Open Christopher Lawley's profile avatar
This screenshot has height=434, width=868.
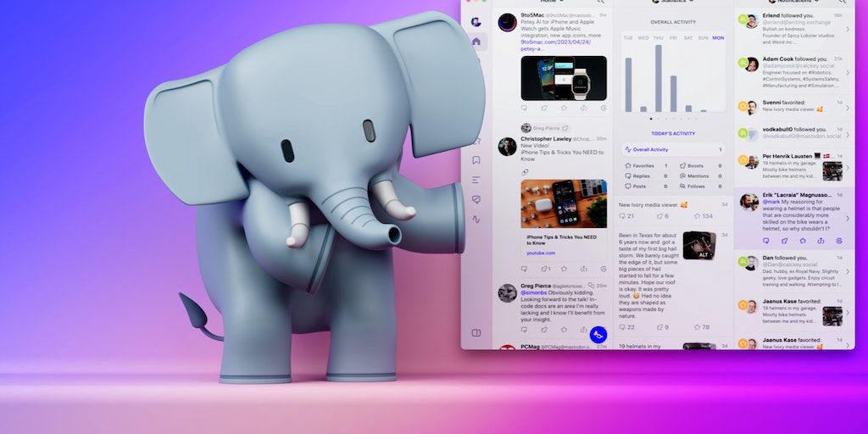507,147
